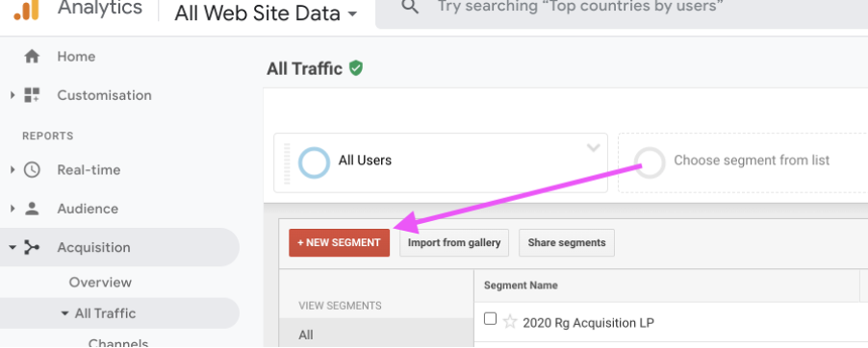Click the Customisation dashboard icon
The image size is (868, 348).
tap(32, 95)
